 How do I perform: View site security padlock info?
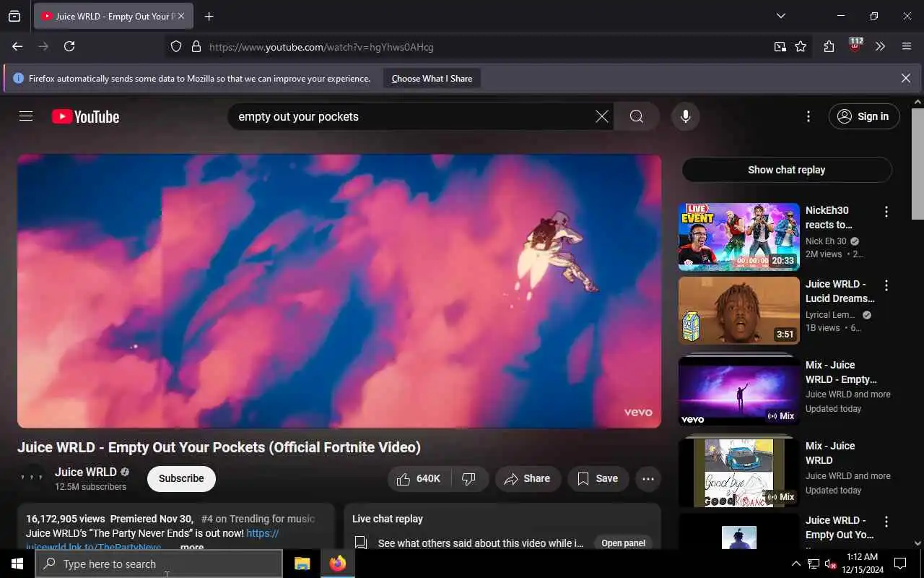(x=196, y=47)
